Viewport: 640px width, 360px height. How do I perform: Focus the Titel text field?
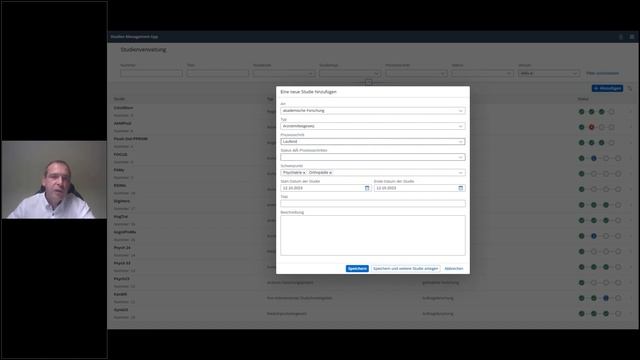pyautogui.click(x=373, y=204)
